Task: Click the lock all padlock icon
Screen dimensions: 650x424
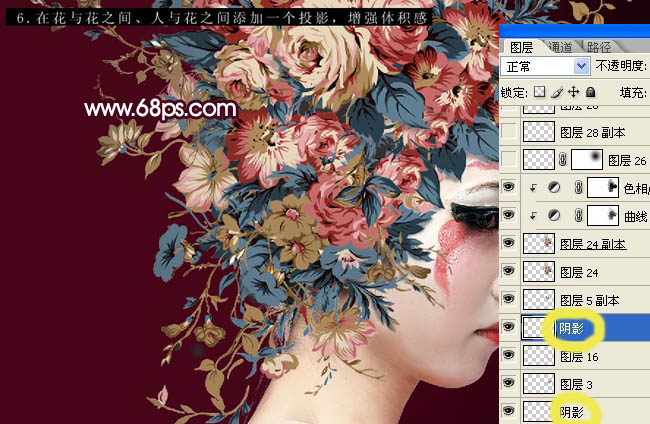Action: click(x=591, y=92)
